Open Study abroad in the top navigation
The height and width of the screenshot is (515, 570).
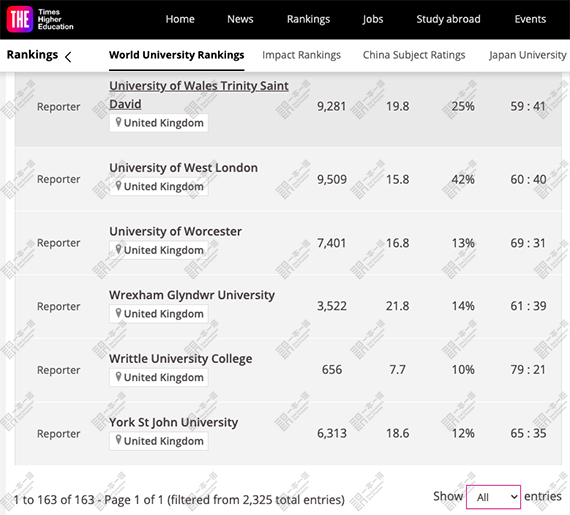(448, 19)
